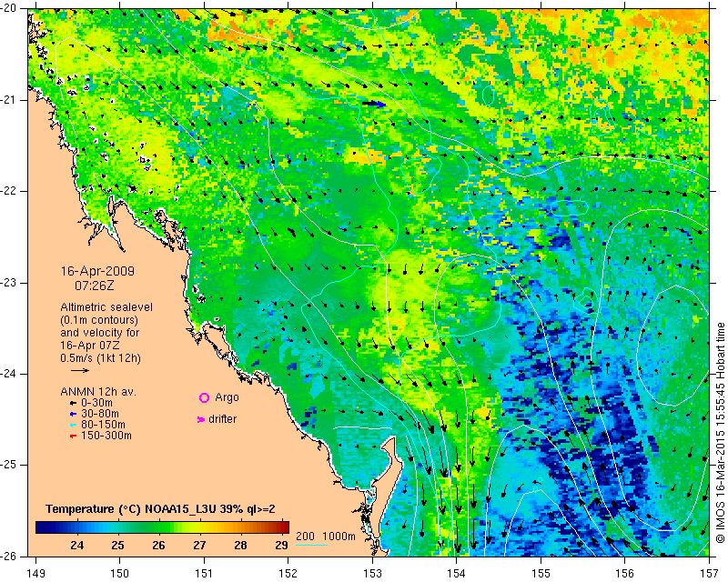Click the ANMN 12h av. heading

pyautogui.click(x=98, y=392)
